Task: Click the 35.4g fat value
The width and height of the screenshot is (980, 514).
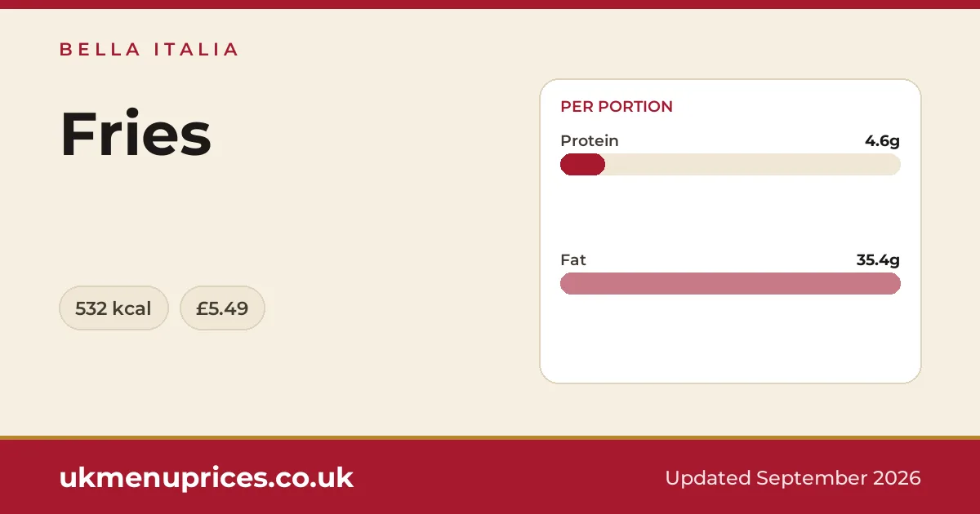Action: pos(878,260)
